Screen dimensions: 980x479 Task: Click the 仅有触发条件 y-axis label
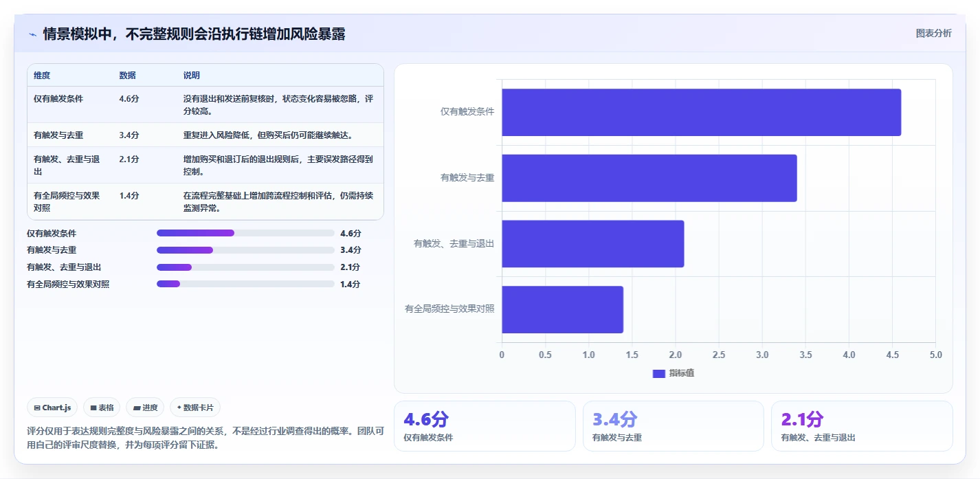[467, 111]
